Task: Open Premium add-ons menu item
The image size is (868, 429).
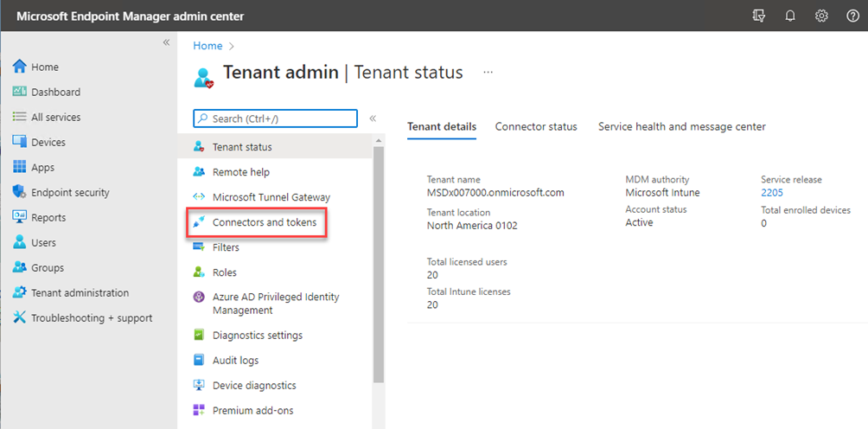Action: click(x=275, y=411)
